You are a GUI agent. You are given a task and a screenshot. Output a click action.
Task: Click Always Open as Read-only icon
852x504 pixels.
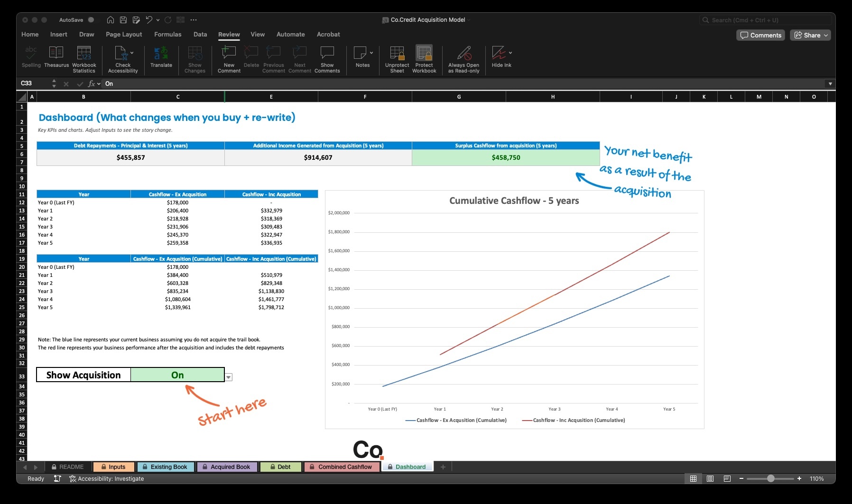tap(463, 57)
